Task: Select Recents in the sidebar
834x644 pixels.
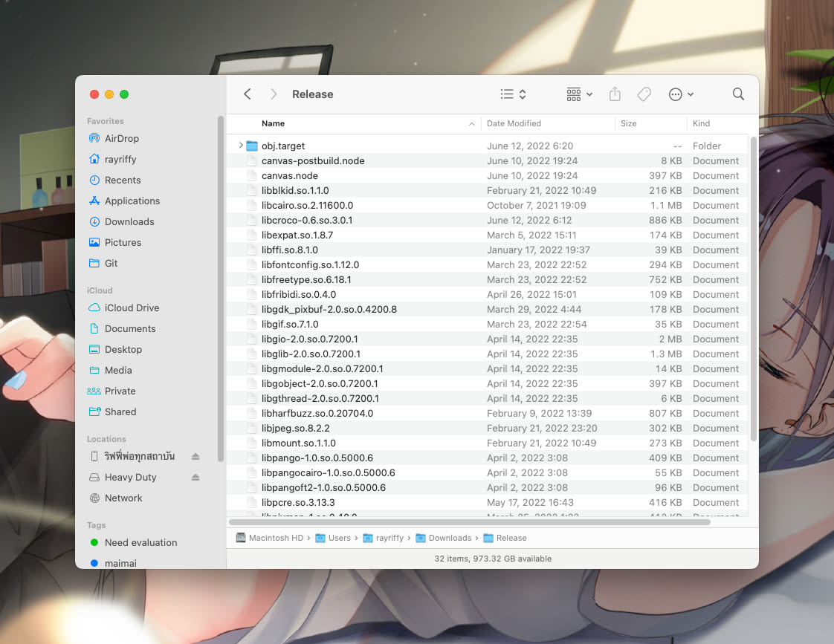Action: [123, 180]
